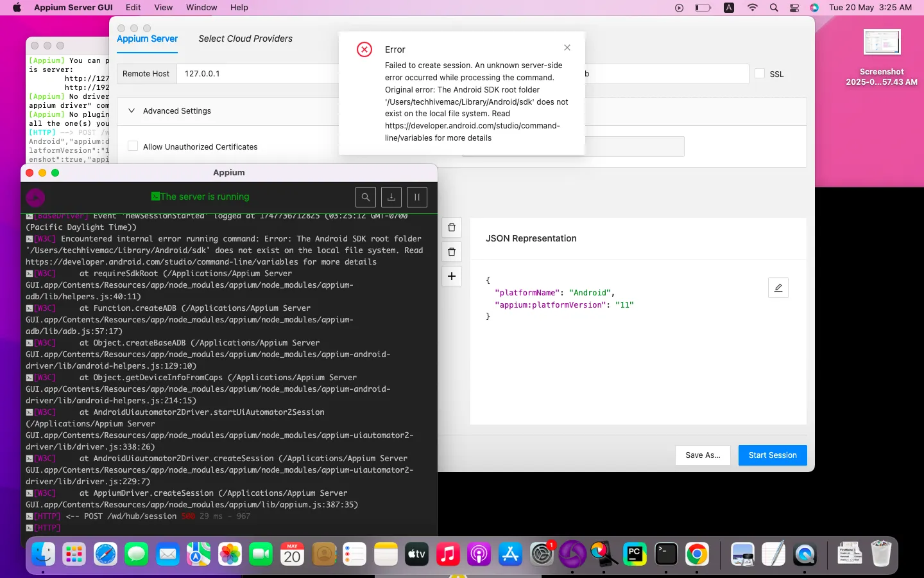Toggle the SSL checkbox
924x578 pixels.
click(760, 74)
